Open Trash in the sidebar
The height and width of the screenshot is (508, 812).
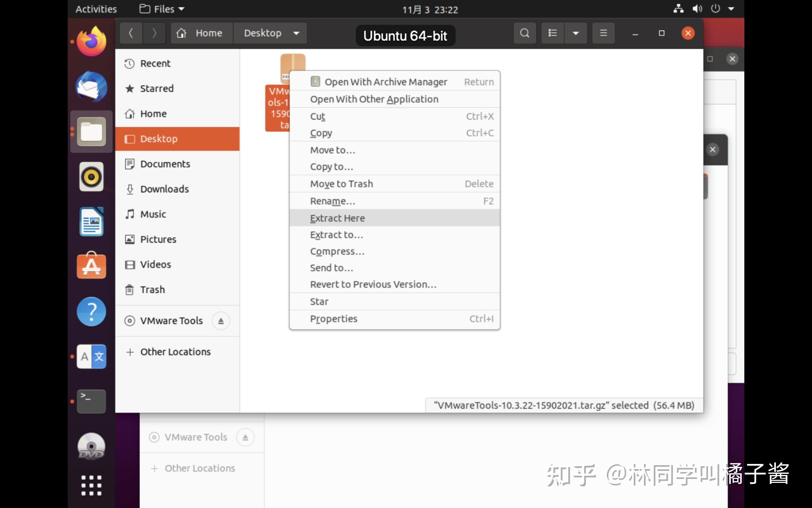(177, 290)
